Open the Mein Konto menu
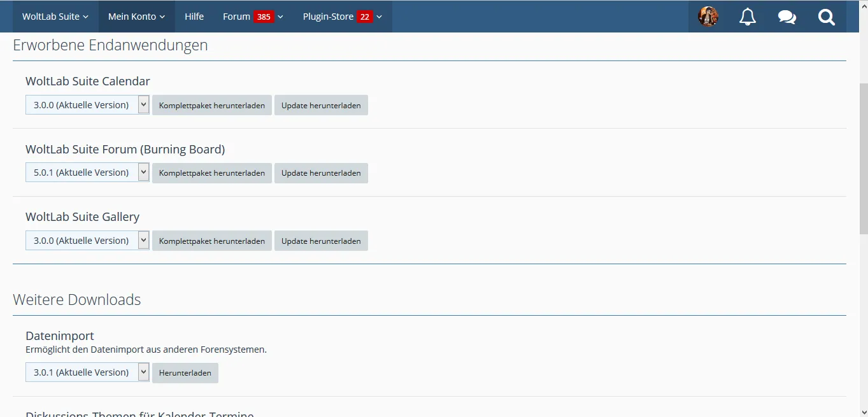 point(136,17)
